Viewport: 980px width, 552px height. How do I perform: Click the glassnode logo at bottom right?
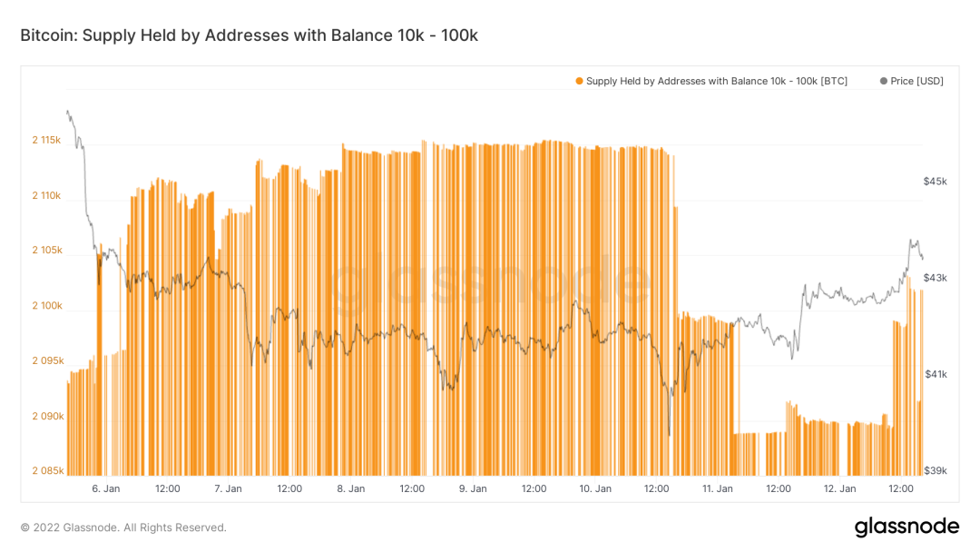[906, 527]
